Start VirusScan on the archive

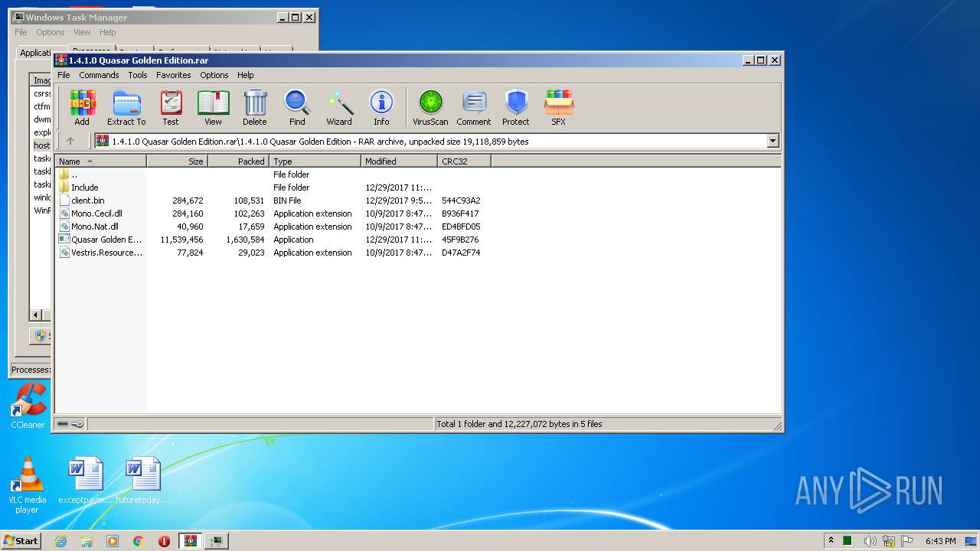point(430,107)
